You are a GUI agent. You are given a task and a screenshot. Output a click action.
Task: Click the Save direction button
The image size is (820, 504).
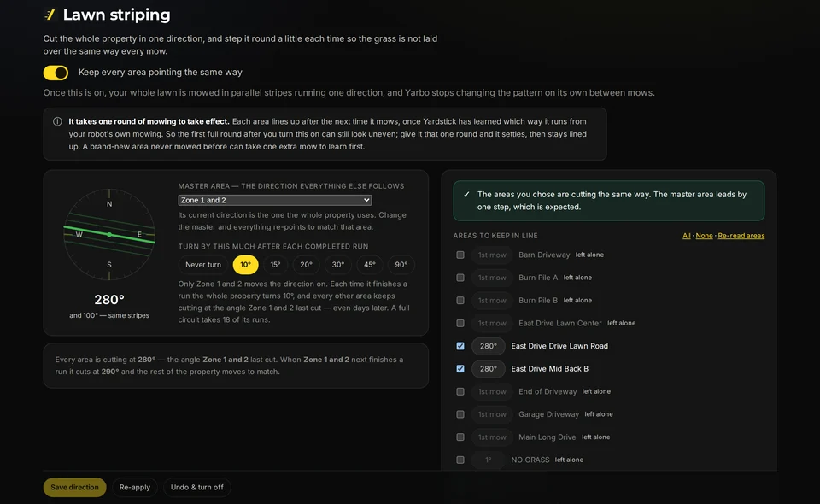[75, 487]
